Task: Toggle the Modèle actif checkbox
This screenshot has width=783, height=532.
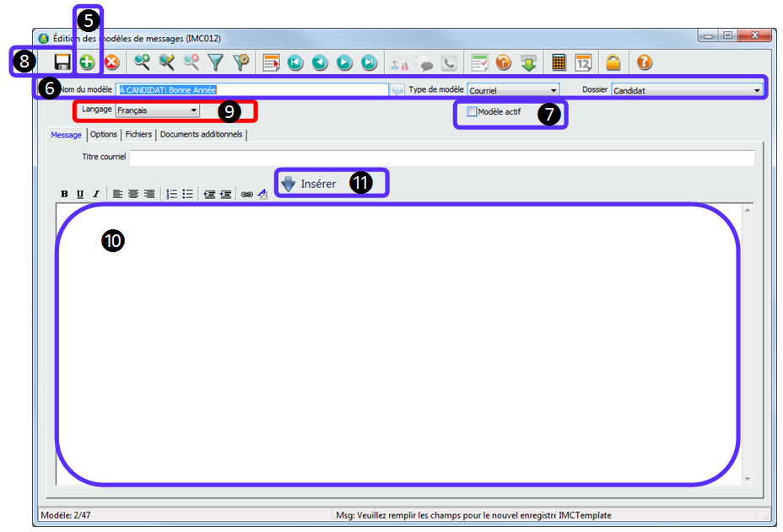Action: tap(472, 111)
